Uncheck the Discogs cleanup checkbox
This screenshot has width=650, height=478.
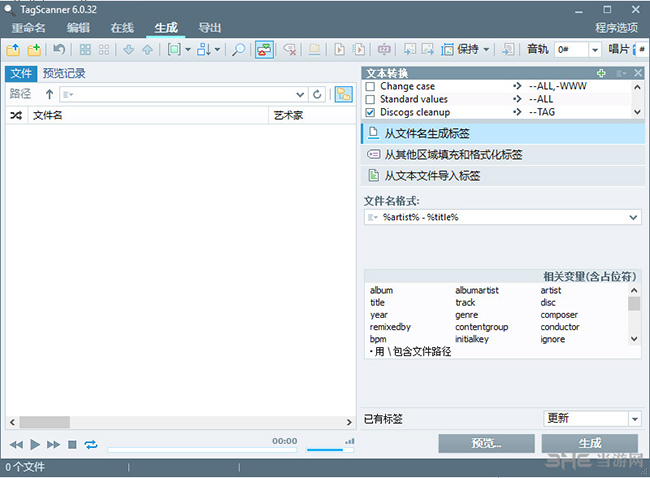point(370,112)
